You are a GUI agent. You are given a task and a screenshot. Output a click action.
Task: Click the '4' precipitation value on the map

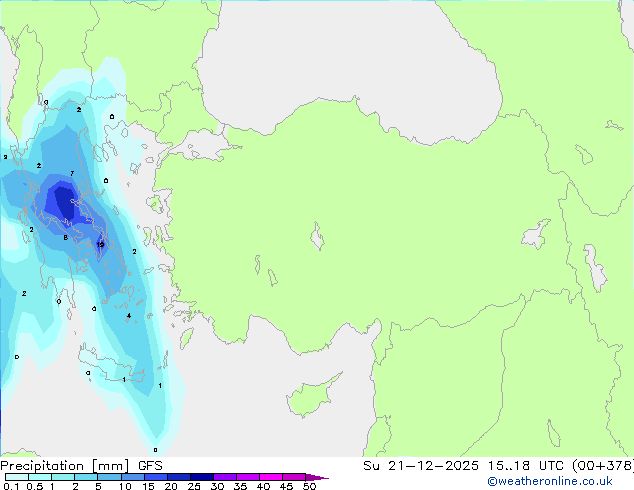129,316
